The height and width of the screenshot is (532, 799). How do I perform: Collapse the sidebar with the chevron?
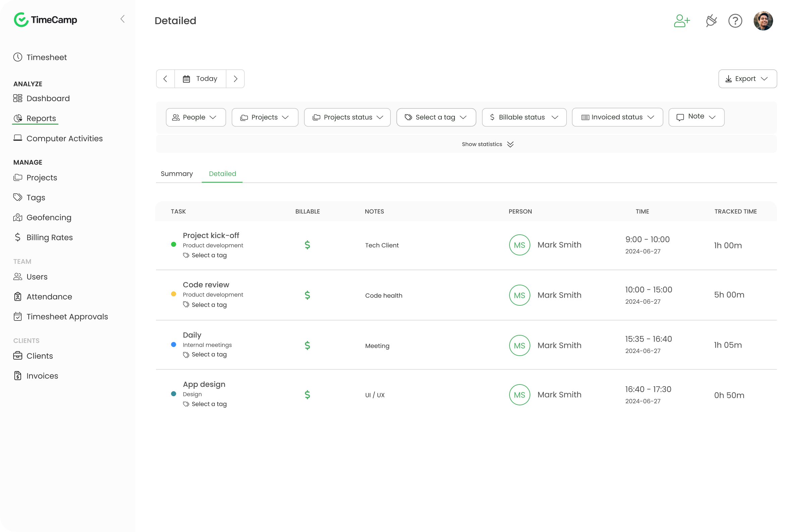(122, 19)
